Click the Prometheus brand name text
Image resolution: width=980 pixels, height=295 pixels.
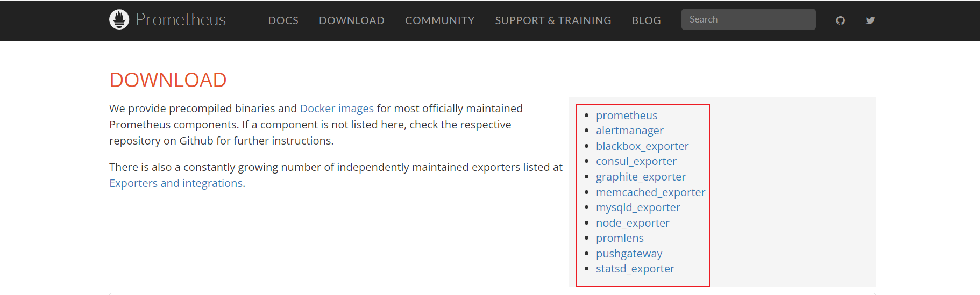181,19
